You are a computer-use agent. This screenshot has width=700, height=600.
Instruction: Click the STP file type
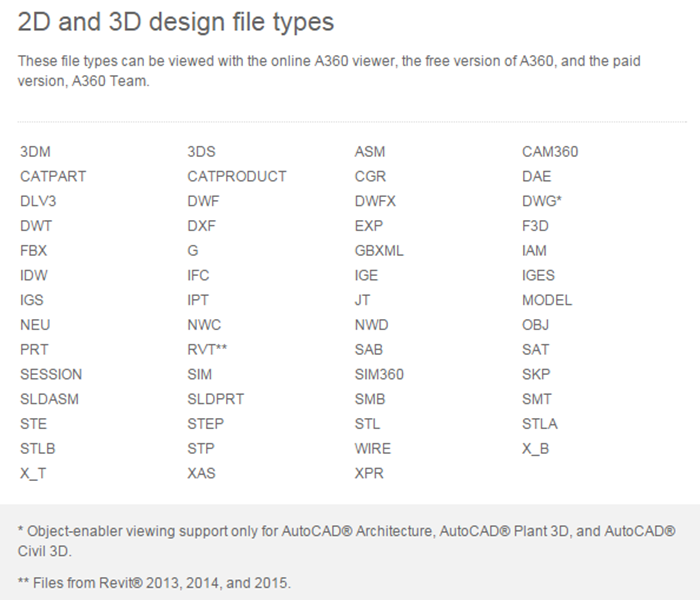(201, 449)
